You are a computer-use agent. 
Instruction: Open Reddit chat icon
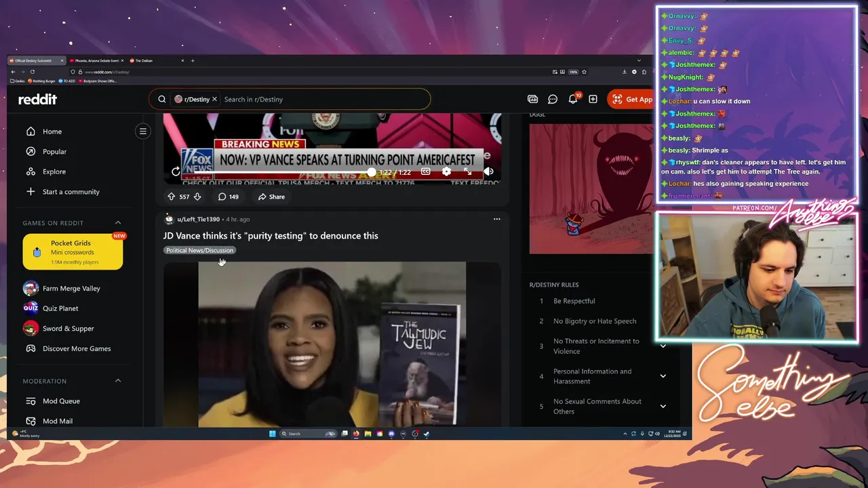click(x=553, y=99)
